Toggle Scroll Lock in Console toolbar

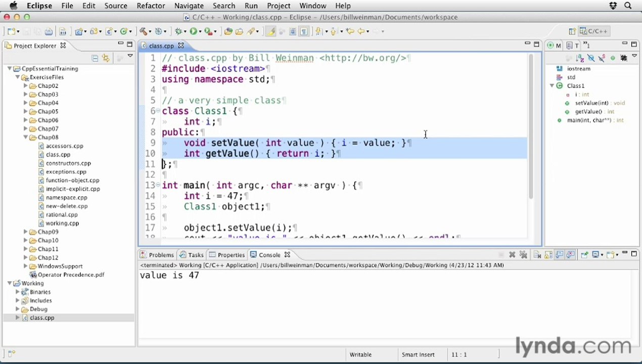pos(548,255)
